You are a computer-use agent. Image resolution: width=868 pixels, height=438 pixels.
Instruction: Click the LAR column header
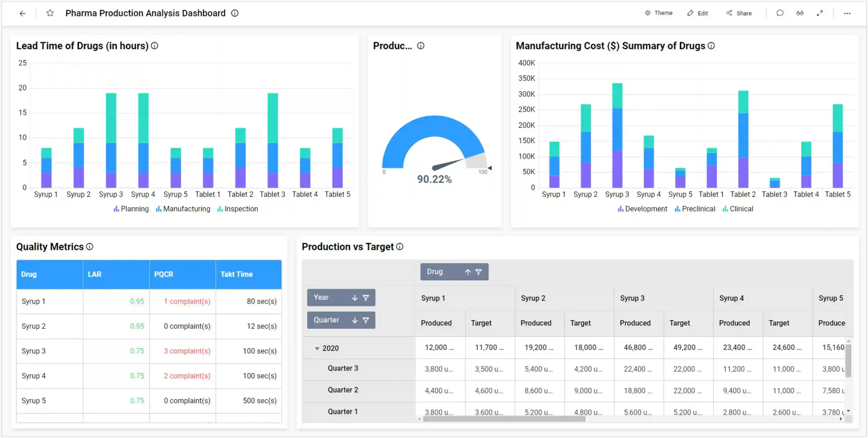(x=116, y=274)
